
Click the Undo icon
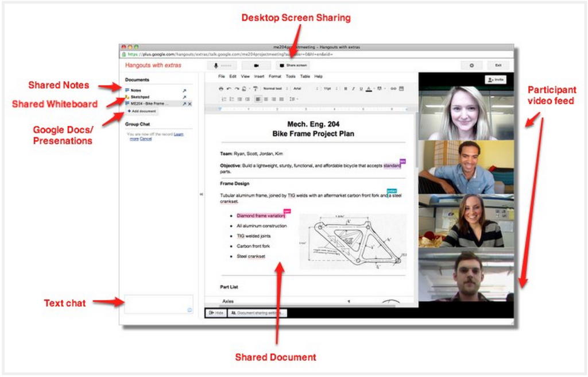229,89
